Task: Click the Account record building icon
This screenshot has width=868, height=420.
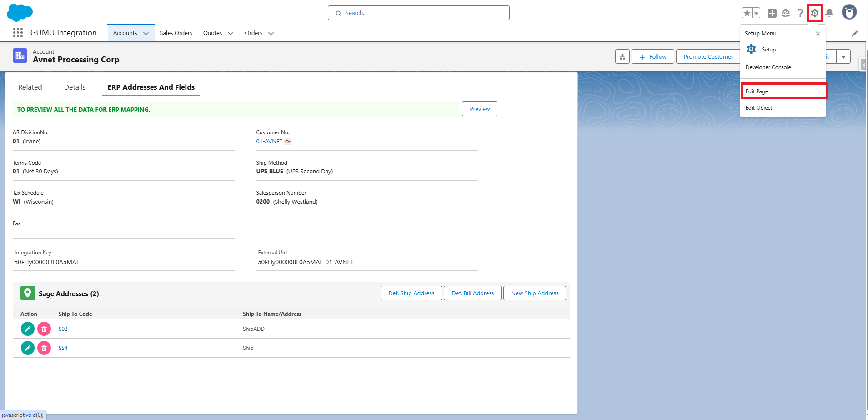Action: point(20,56)
